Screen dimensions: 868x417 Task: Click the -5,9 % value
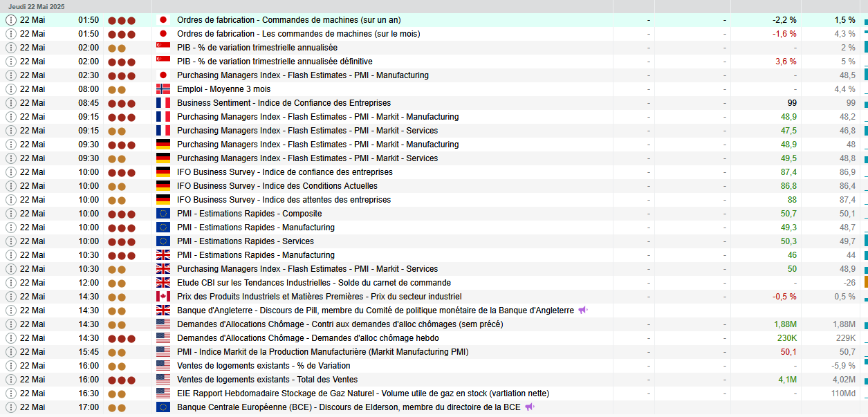coord(843,366)
